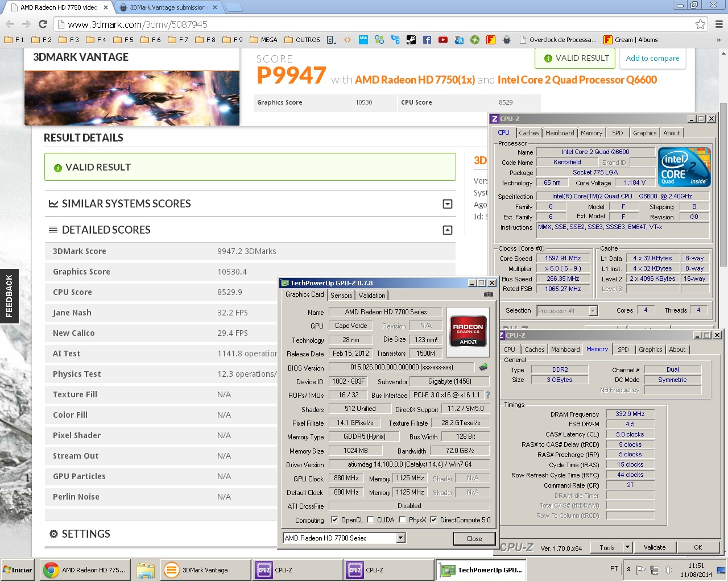This screenshot has width=728, height=582.
Task: Click the OK button in CPU-Z
Action: (x=698, y=547)
